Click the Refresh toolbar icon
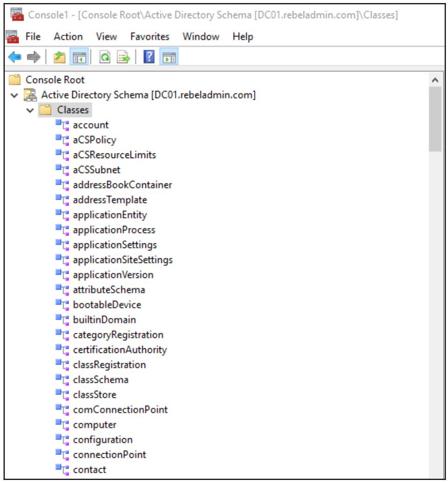 click(x=106, y=57)
